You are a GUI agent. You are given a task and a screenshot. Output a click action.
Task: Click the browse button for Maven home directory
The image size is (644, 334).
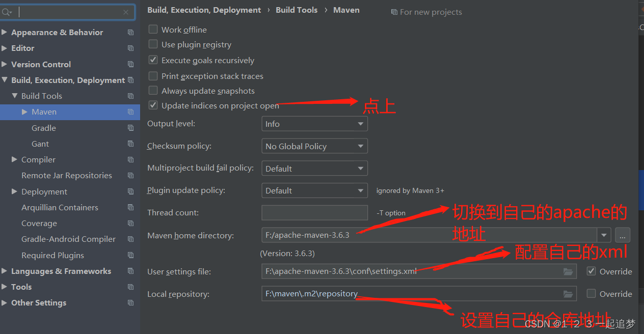point(622,235)
